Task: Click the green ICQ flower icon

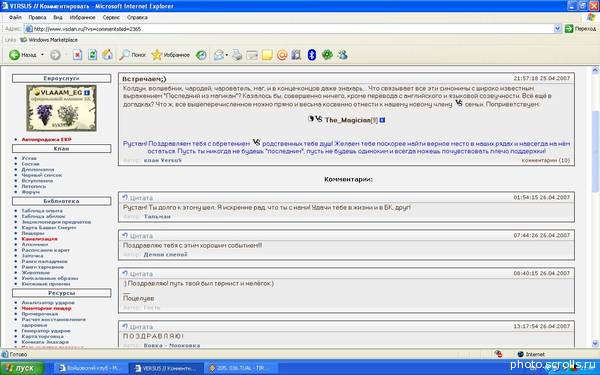Action: point(327,55)
